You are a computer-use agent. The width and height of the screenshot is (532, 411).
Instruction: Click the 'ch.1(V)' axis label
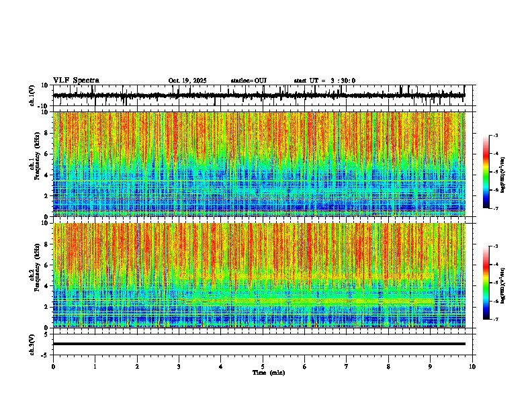(x=32, y=95)
